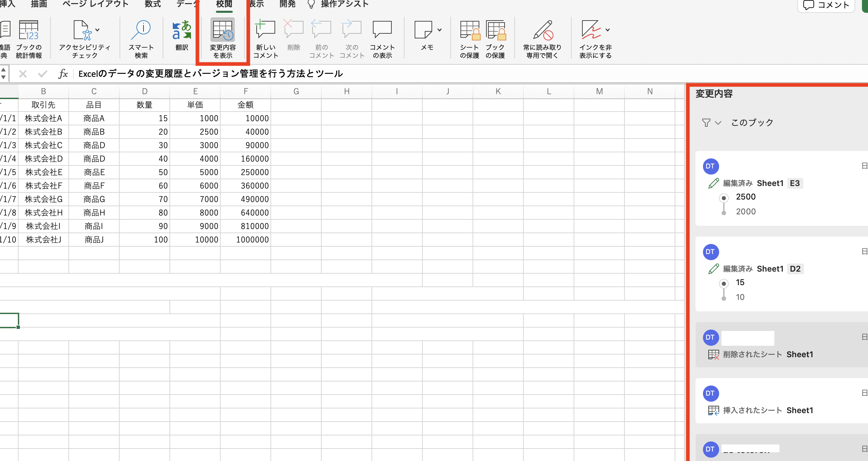Click Protect Workbook (ブックの保護) icon

495,30
